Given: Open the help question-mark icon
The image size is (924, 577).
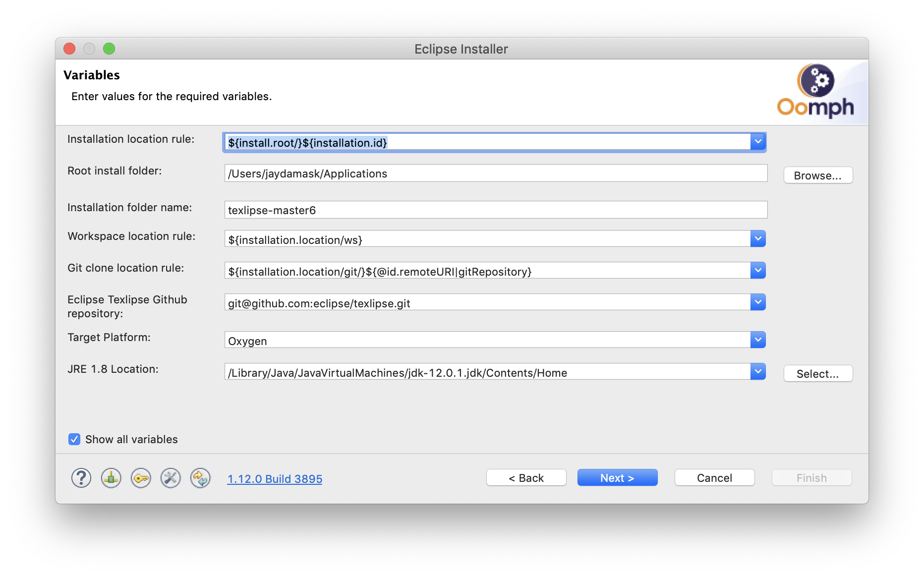Looking at the screenshot, I should 81,478.
